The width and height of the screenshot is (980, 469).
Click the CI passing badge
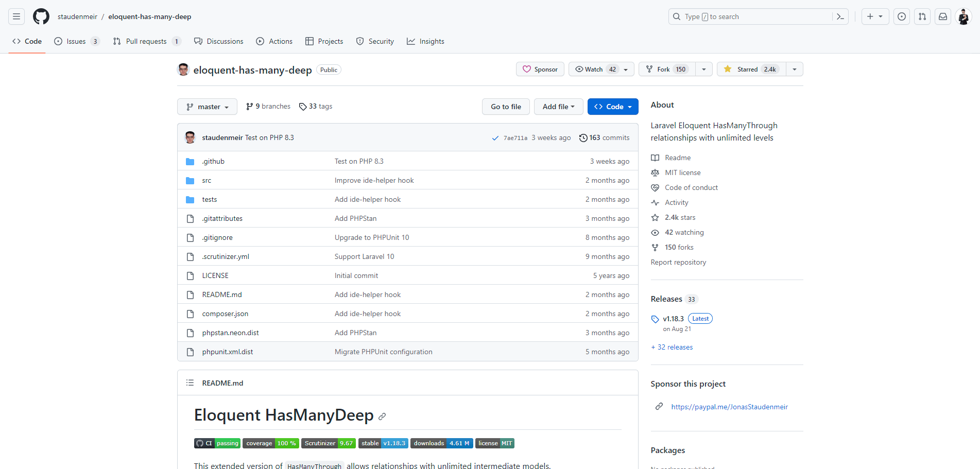pos(217,443)
